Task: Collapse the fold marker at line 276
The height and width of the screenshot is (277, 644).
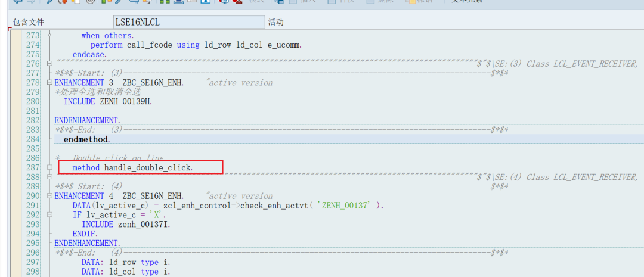Action: coord(49,64)
